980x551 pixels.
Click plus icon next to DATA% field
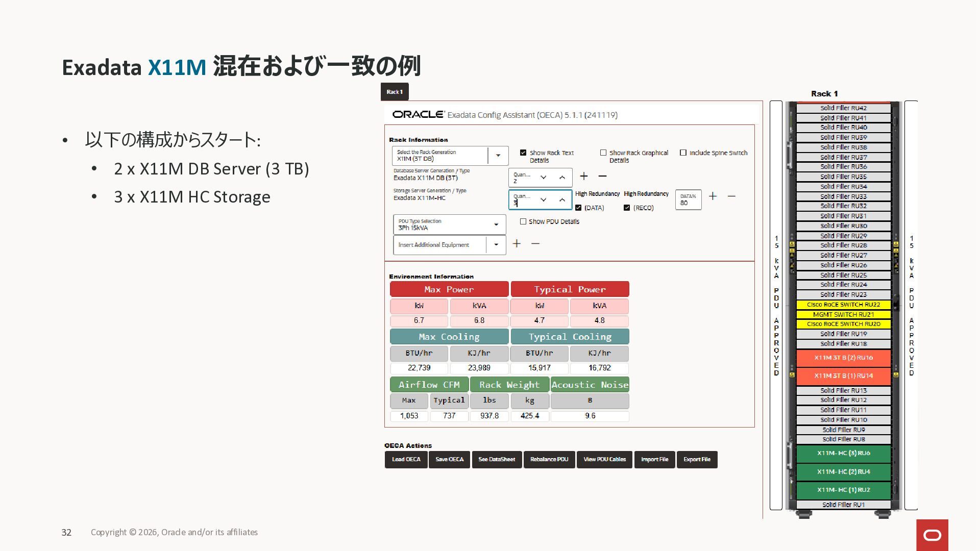click(713, 196)
